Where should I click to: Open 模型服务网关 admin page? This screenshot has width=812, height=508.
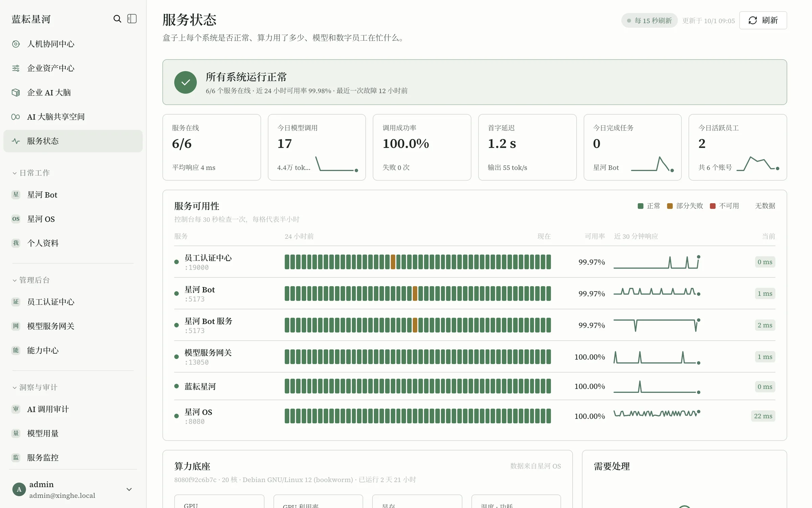click(x=73, y=326)
